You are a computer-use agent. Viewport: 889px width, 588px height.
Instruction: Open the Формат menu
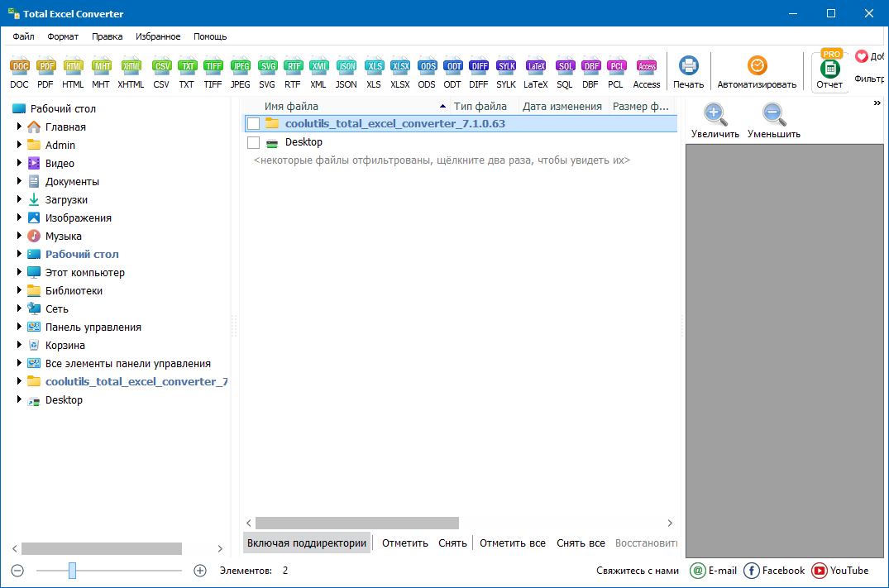(60, 36)
